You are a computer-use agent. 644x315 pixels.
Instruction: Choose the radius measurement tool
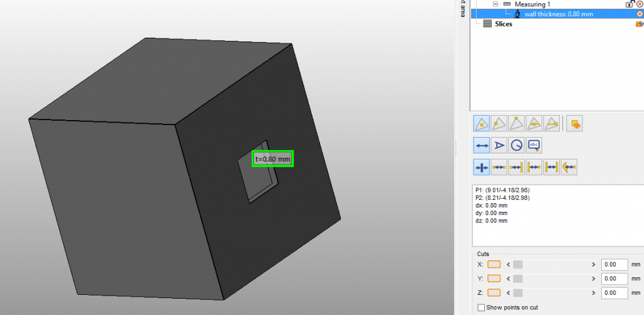pyautogui.click(x=516, y=145)
